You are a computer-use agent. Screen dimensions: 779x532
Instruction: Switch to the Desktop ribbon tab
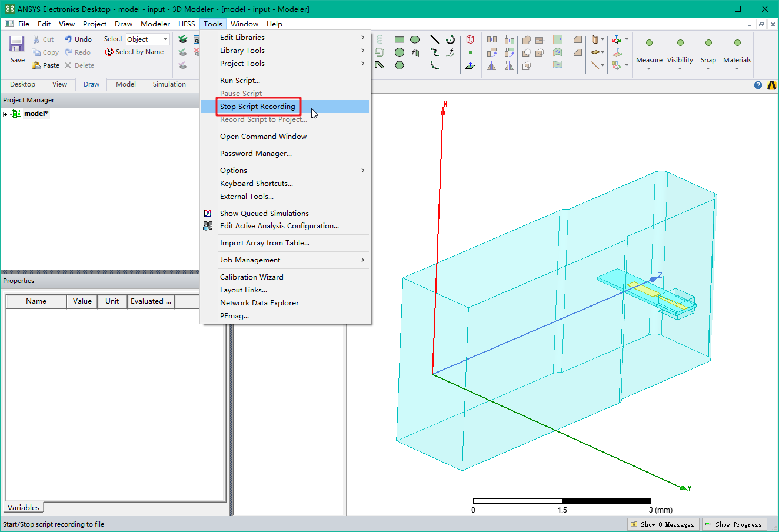(22, 84)
